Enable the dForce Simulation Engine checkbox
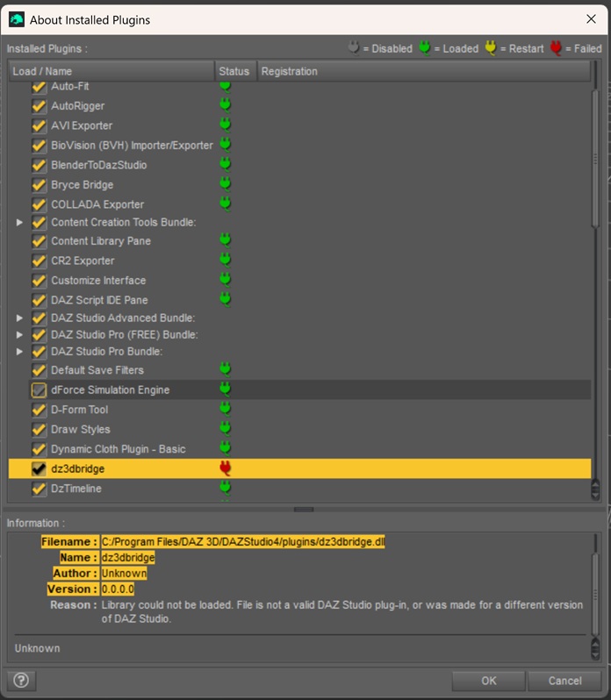Image resolution: width=611 pixels, height=700 pixels. [x=39, y=390]
